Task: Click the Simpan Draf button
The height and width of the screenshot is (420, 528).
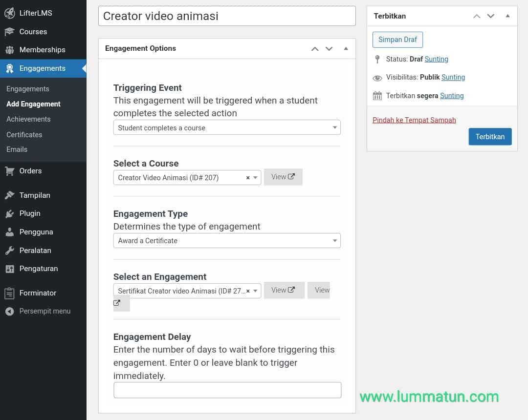Action: [x=397, y=40]
